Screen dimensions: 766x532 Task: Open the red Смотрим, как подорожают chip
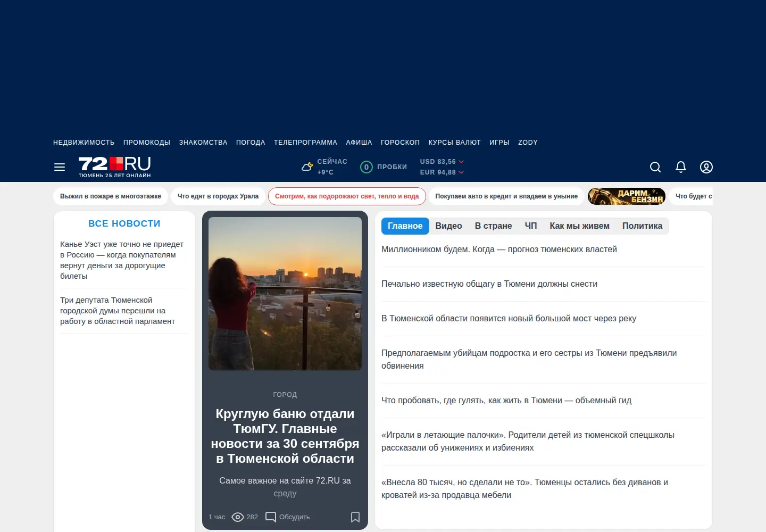[347, 196]
